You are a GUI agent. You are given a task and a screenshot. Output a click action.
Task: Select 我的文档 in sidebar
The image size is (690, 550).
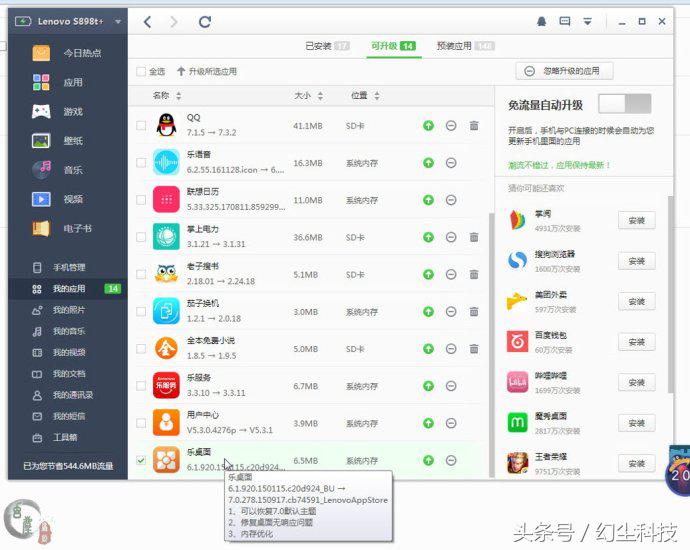click(68, 374)
